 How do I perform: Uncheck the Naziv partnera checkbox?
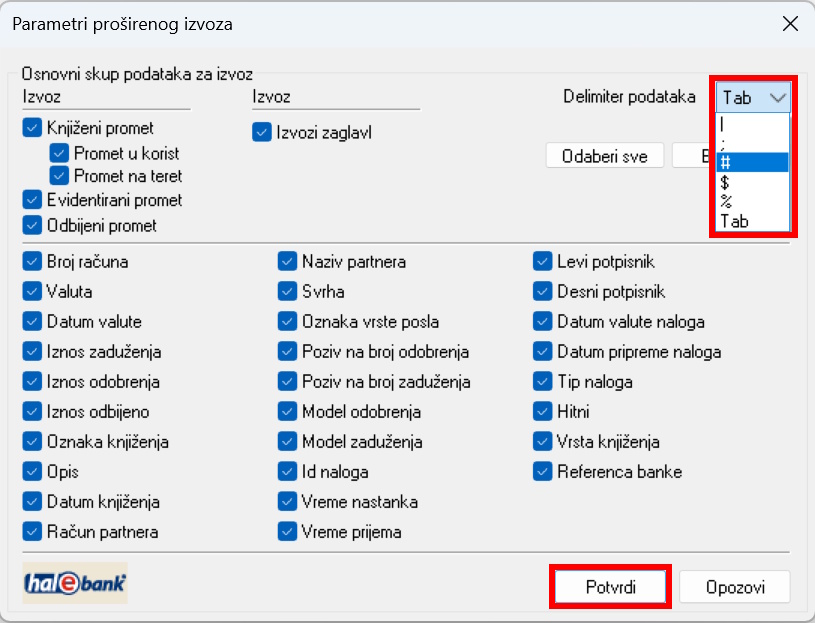pyautogui.click(x=288, y=262)
